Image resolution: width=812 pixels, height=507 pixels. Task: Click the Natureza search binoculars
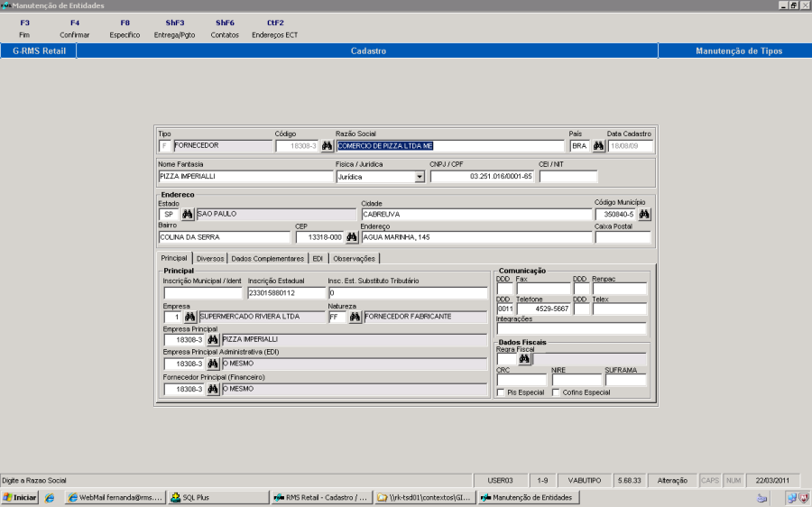(x=355, y=318)
